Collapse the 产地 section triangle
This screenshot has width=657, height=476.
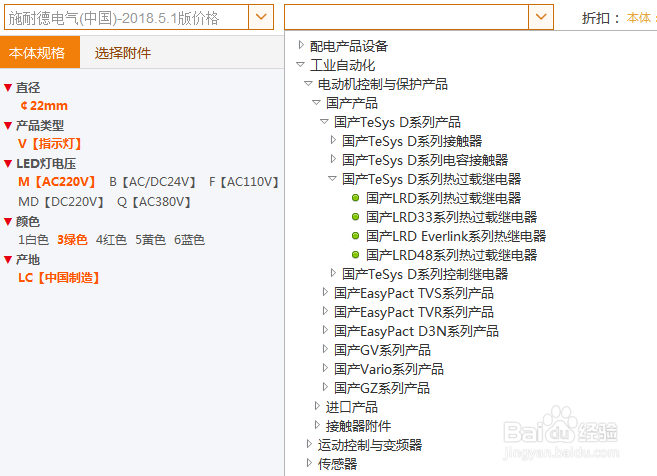coord(8,259)
